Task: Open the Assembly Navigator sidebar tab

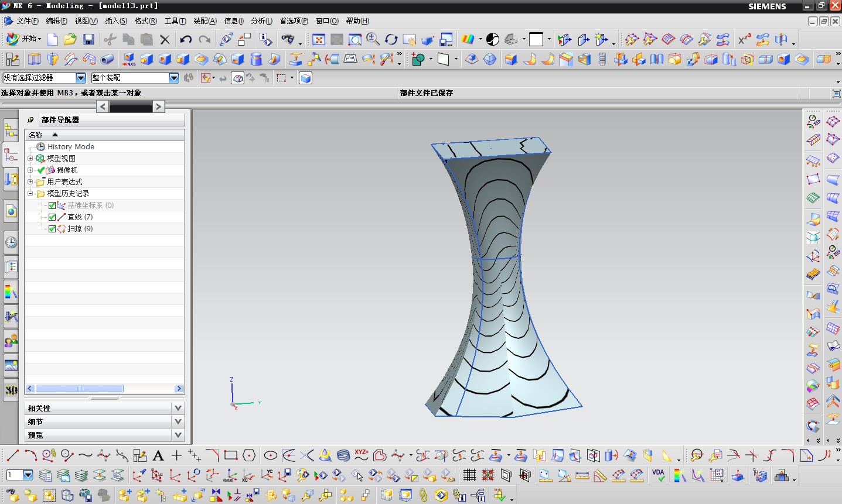Action: [11, 131]
